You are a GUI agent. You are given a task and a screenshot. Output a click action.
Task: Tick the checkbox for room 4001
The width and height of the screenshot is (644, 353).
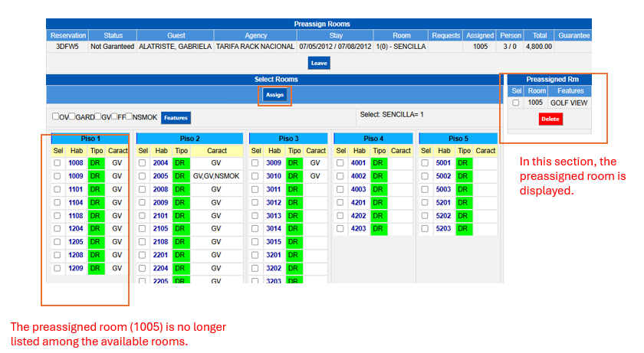tap(340, 163)
